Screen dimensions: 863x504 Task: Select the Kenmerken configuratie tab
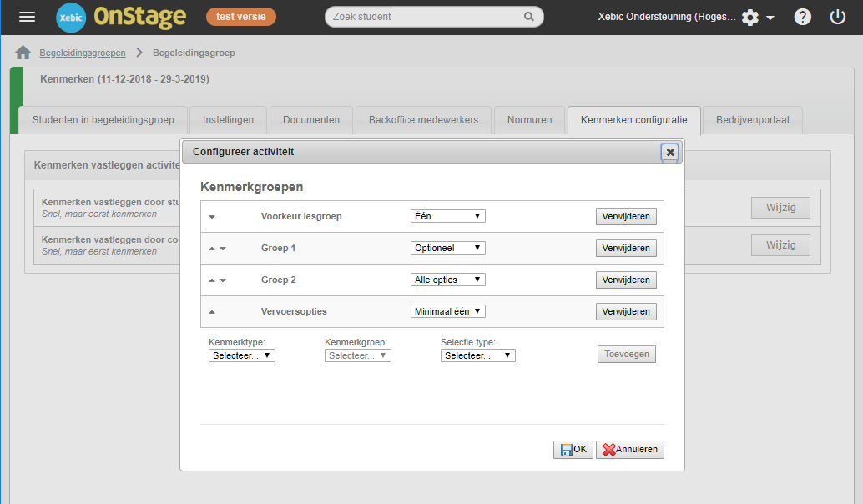634,120
